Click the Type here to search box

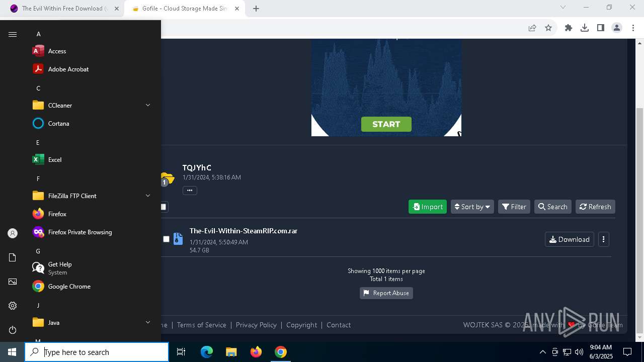[97, 352]
